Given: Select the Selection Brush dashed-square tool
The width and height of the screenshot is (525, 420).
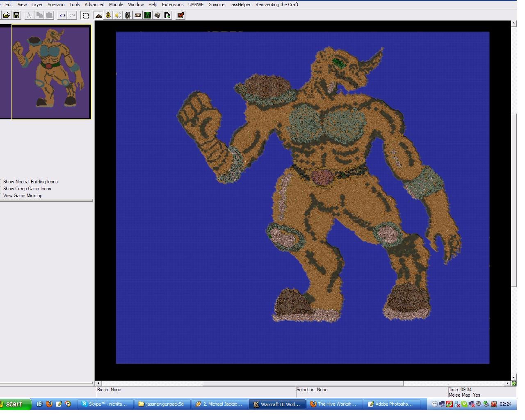Looking at the screenshot, I should tap(86, 15).
